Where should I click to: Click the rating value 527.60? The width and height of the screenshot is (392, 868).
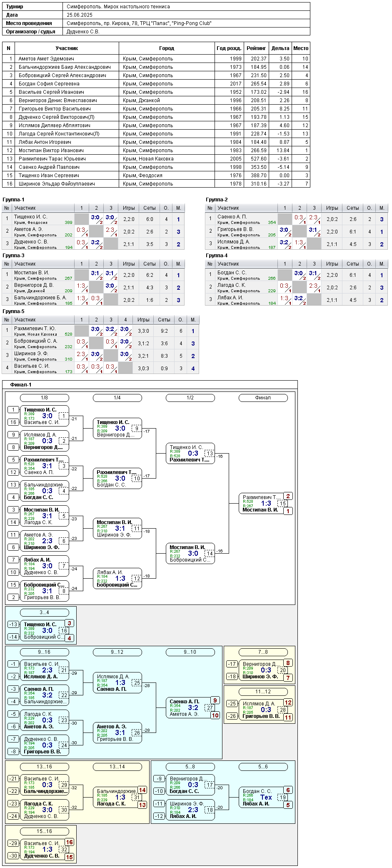[x=259, y=159]
